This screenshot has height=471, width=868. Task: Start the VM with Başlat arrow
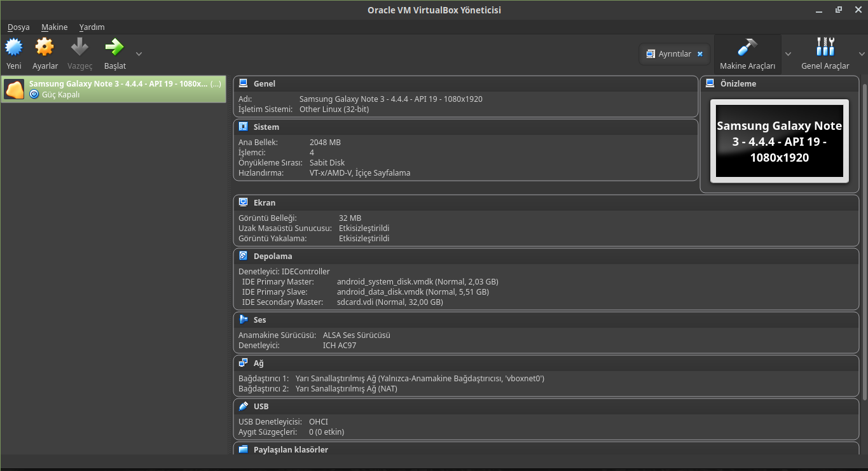tap(114, 47)
